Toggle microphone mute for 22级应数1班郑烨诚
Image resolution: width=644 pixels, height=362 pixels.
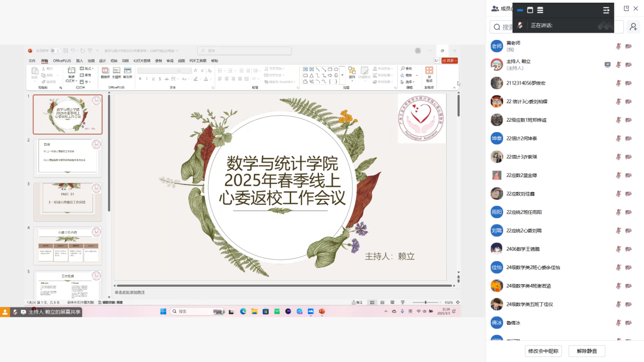pyautogui.click(x=618, y=120)
